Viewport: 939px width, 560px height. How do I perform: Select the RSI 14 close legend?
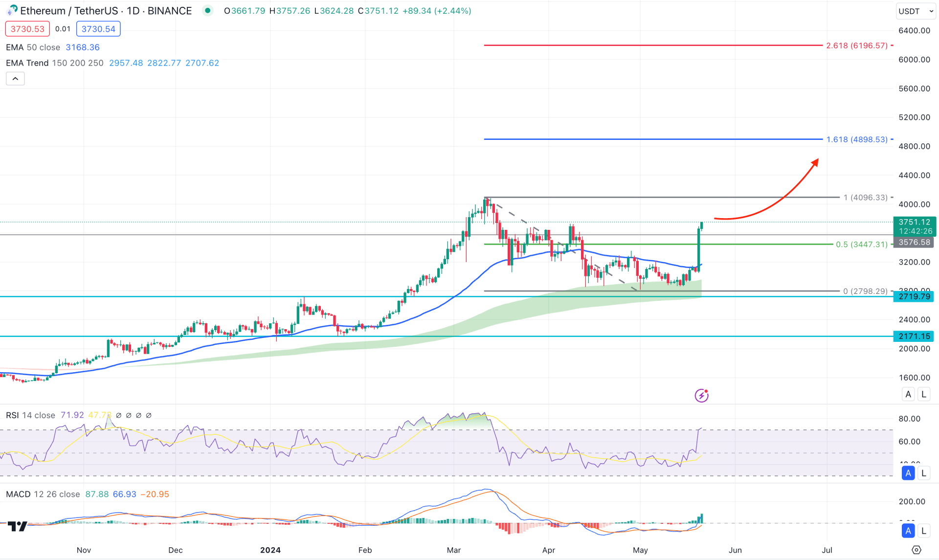[30, 415]
